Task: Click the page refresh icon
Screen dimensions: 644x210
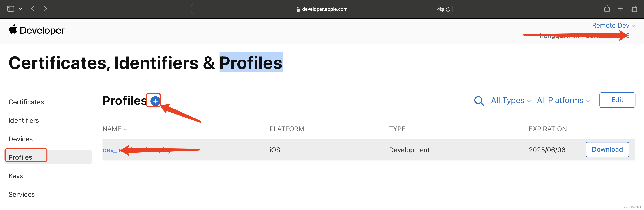Action: pyautogui.click(x=448, y=9)
